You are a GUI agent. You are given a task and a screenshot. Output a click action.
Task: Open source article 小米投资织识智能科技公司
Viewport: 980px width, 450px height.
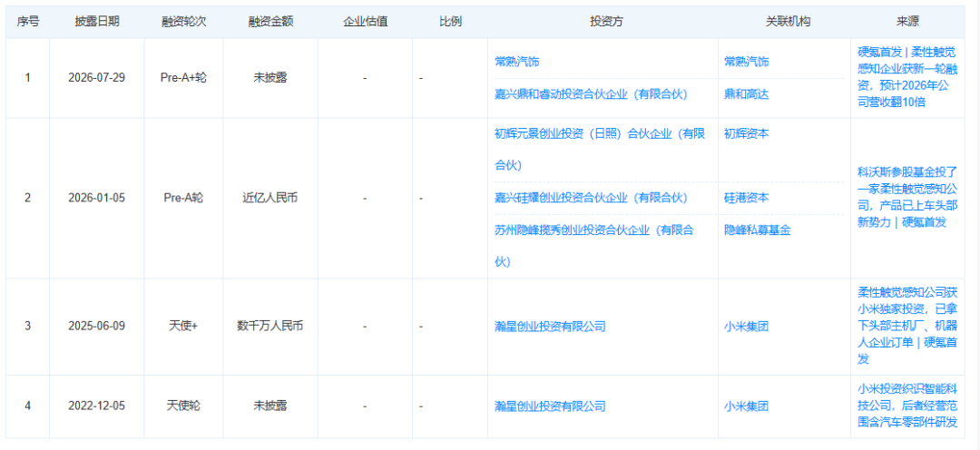(907, 406)
